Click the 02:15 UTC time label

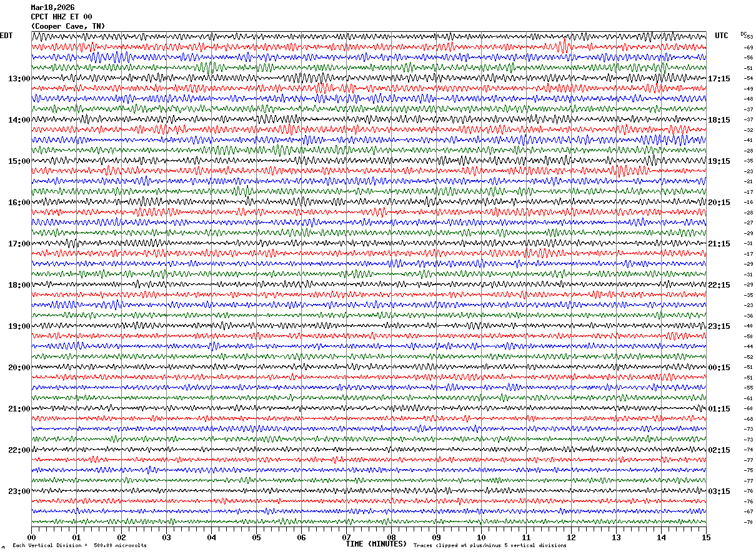point(719,450)
